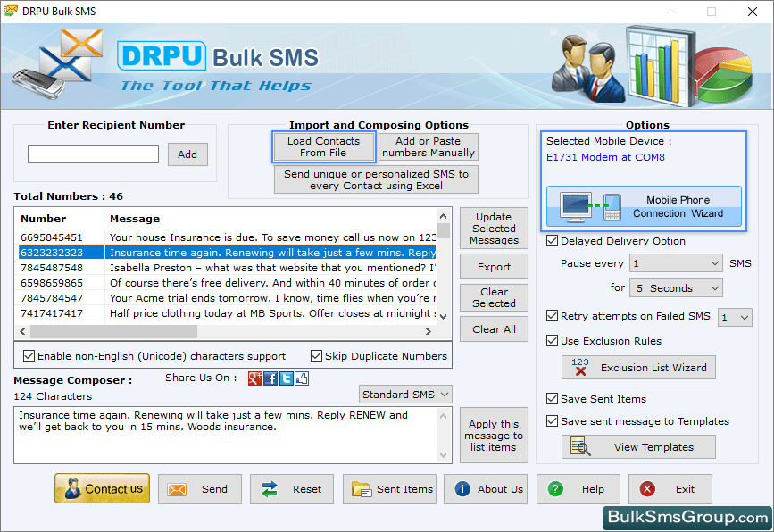
Task: Share on Twitter icon
Action: click(287, 378)
